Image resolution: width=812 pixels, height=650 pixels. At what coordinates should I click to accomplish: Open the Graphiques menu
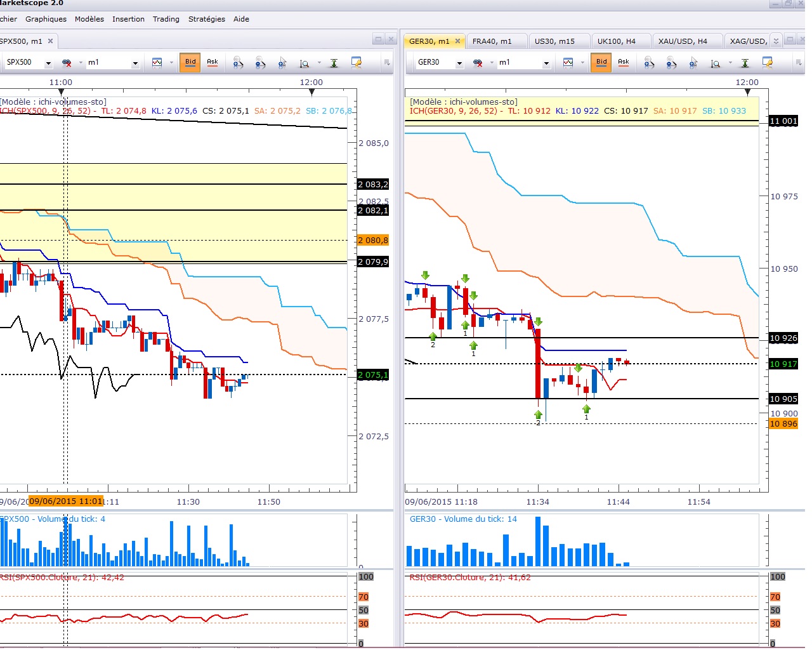(46, 19)
